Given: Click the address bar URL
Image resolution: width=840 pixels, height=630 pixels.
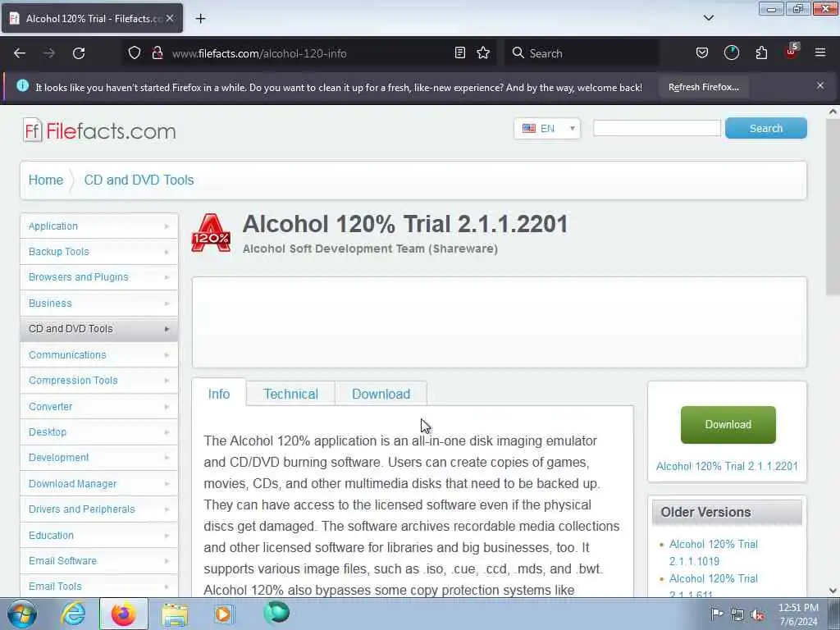Looking at the screenshot, I should point(259,53).
